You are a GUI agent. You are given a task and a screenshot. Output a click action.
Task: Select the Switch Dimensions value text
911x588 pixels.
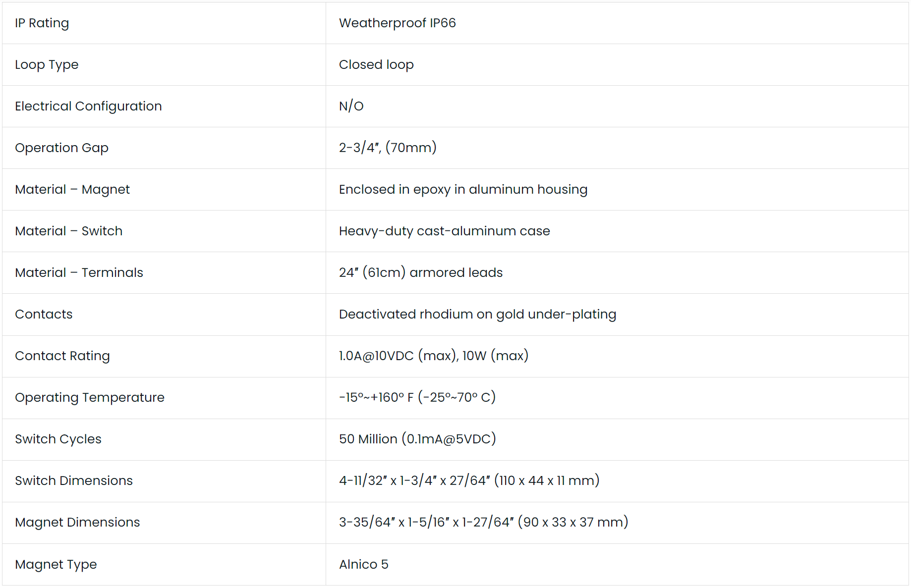[x=469, y=481]
